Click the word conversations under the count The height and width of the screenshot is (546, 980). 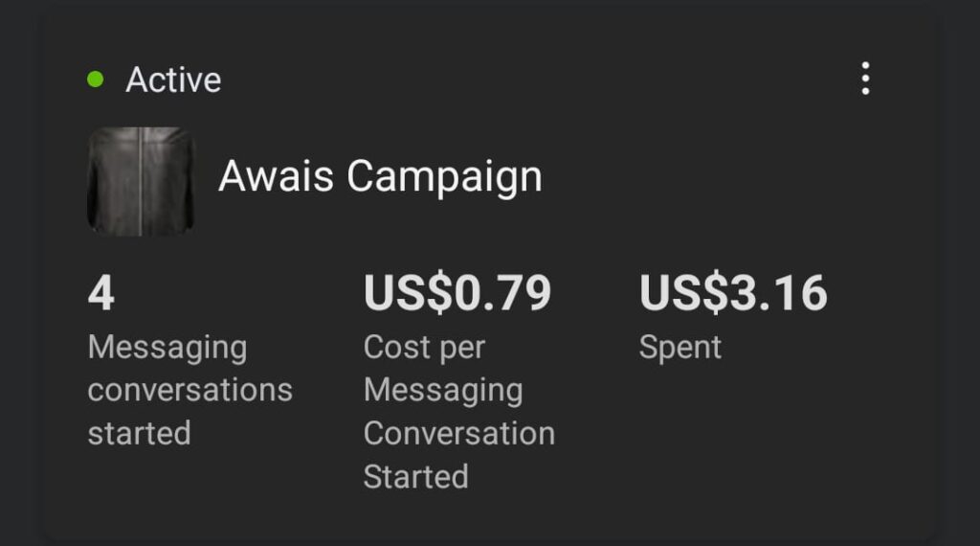point(190,390)
